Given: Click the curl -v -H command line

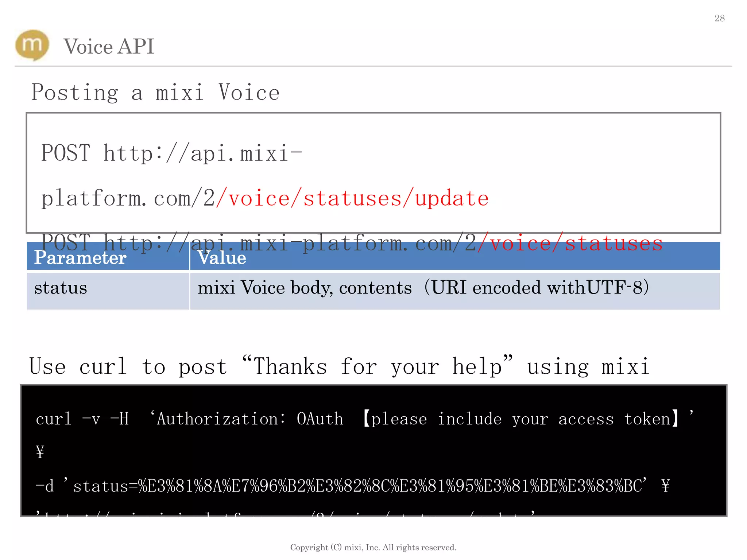Looking at the screenshot, I should (x=82, y=419).
